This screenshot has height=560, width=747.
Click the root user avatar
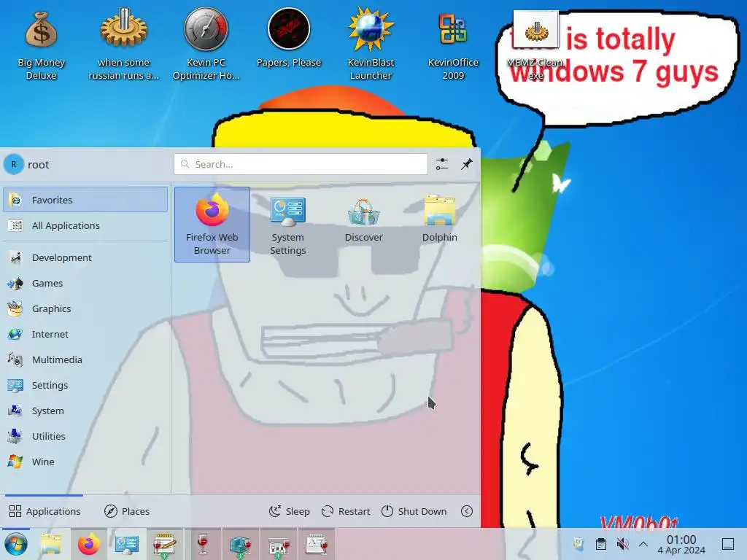(14, 164)
